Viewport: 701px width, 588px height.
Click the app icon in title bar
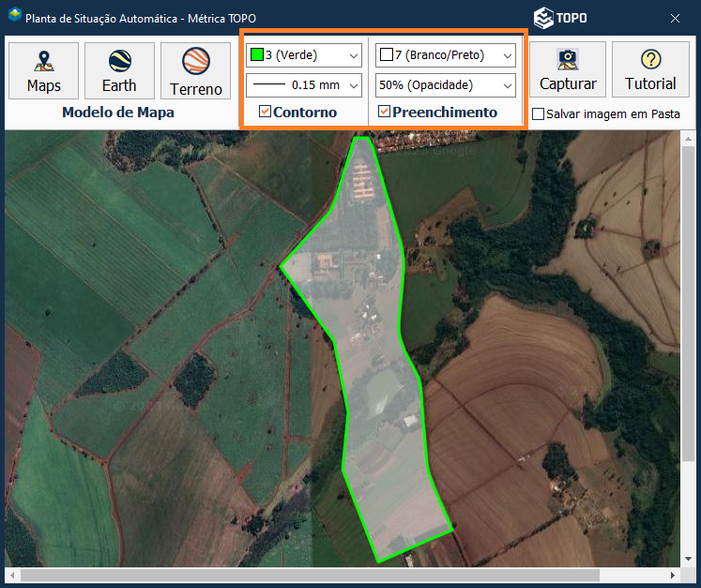15,15
